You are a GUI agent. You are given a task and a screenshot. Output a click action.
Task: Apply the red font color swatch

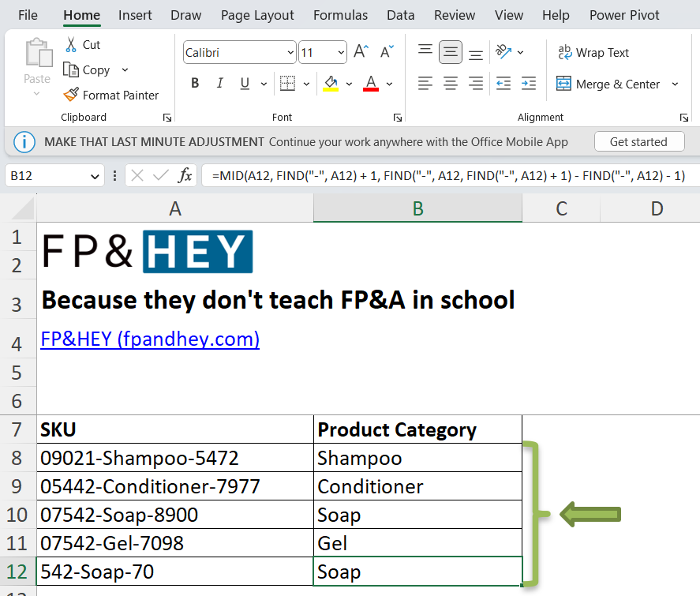click(x=370, y=82)
